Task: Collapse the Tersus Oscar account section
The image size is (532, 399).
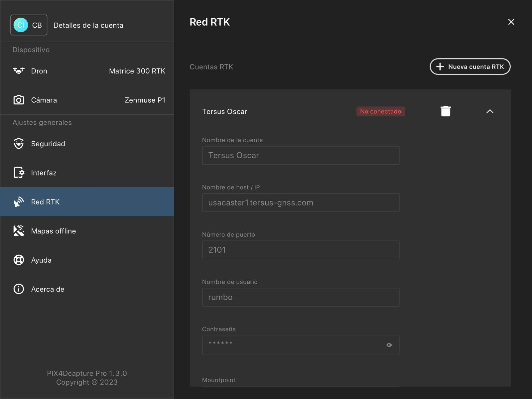Action: [x=490, y=111]
